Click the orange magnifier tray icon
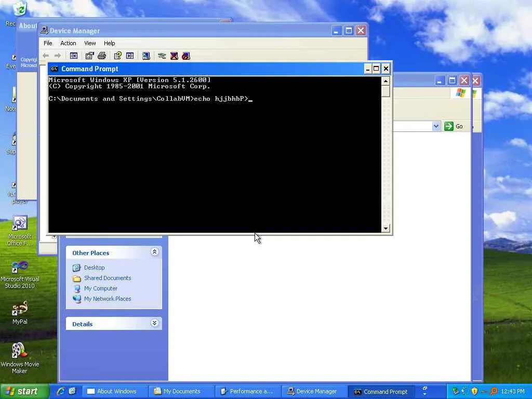 coord(494,391)
